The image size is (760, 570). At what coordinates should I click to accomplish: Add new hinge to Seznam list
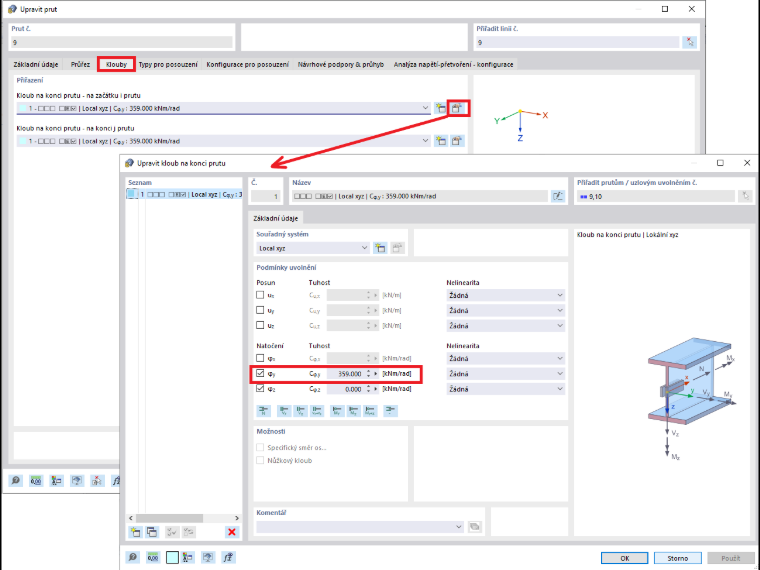135,532
